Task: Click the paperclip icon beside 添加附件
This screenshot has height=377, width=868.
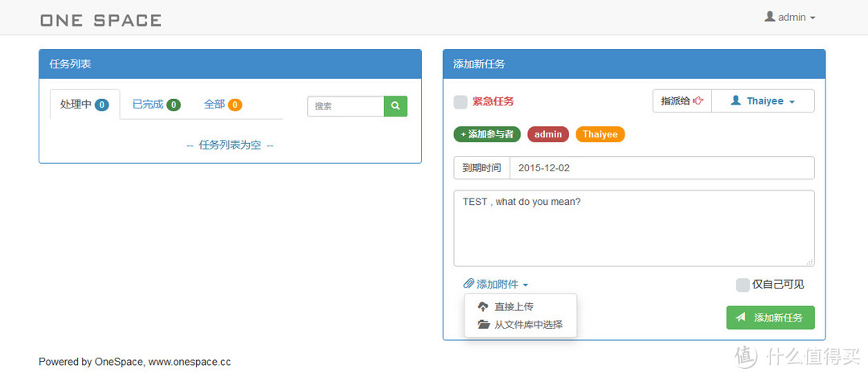Action: coord(469,284)
